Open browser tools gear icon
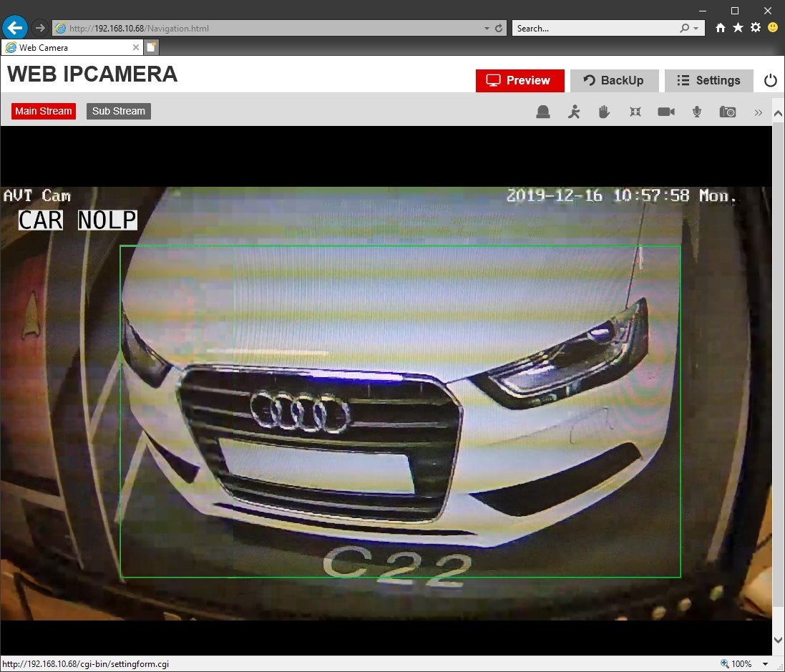The height and width of the screenshot is (672, 785). click(756, 28)
